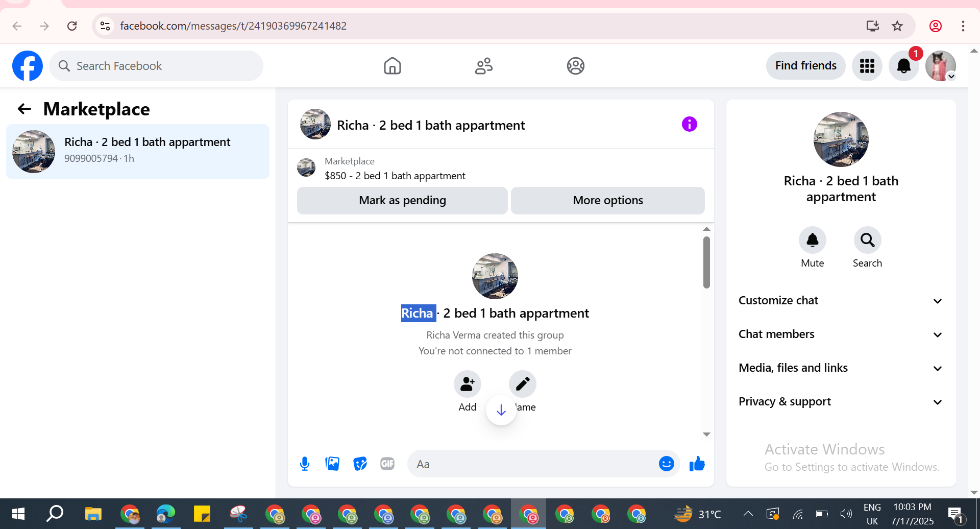Open the Chrome profile icon
Image resolution: width=980 pixels, height=529 pixels.
click(936, 26)
